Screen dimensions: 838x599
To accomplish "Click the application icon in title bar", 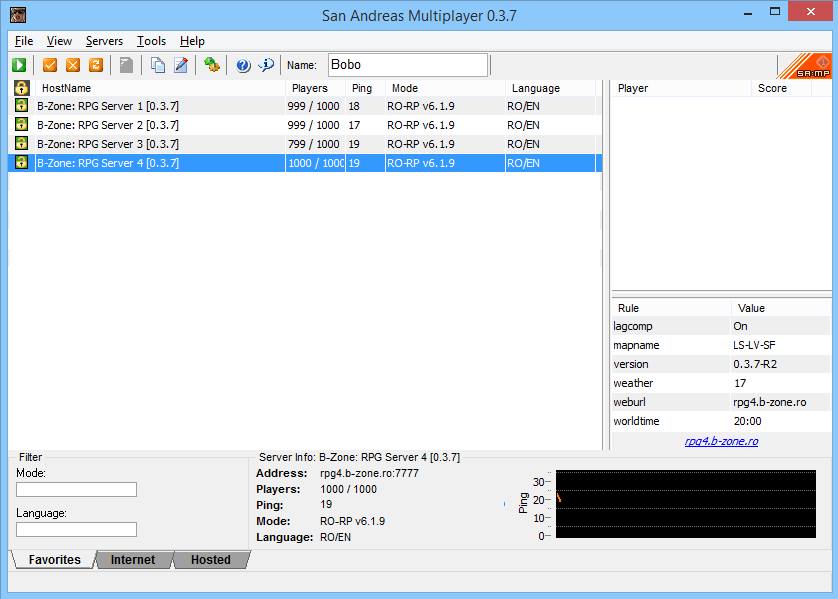I will pyautogui.click(x=18, y=14).
